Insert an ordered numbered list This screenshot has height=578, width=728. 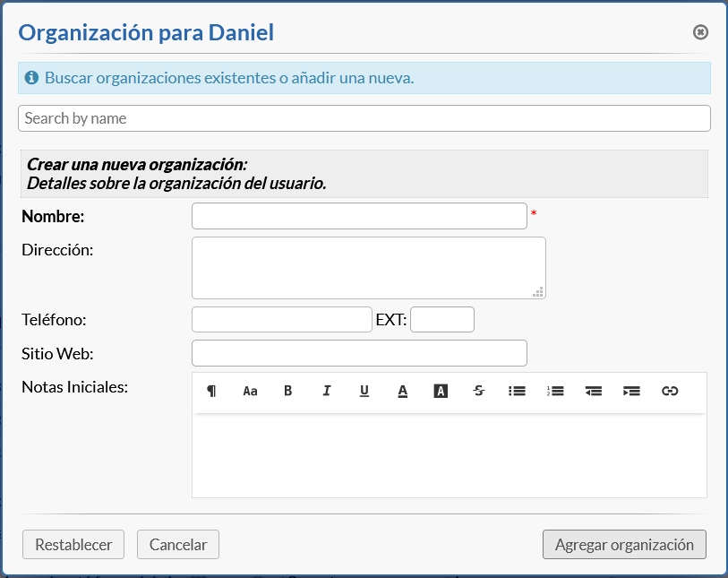click(x=555, y=391)
